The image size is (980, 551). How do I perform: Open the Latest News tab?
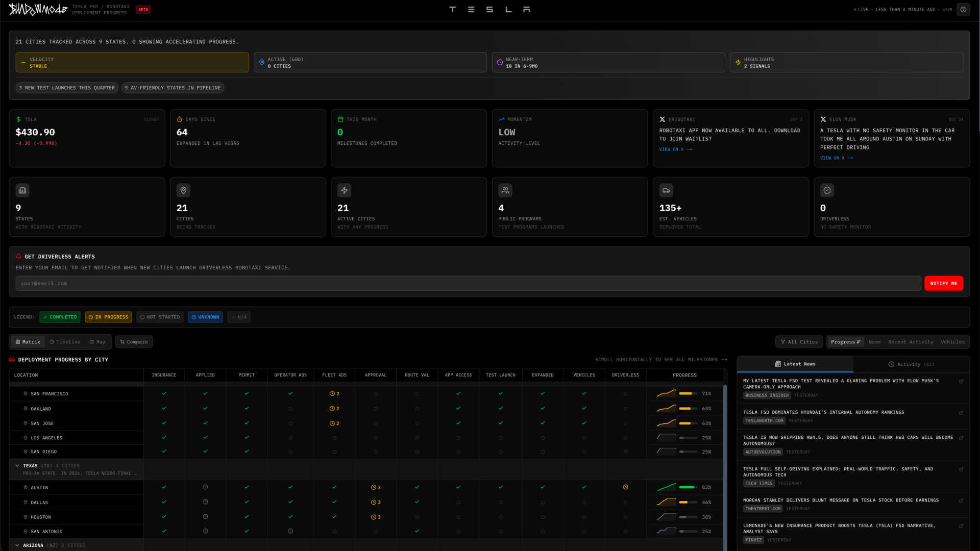tap(795, 364)
